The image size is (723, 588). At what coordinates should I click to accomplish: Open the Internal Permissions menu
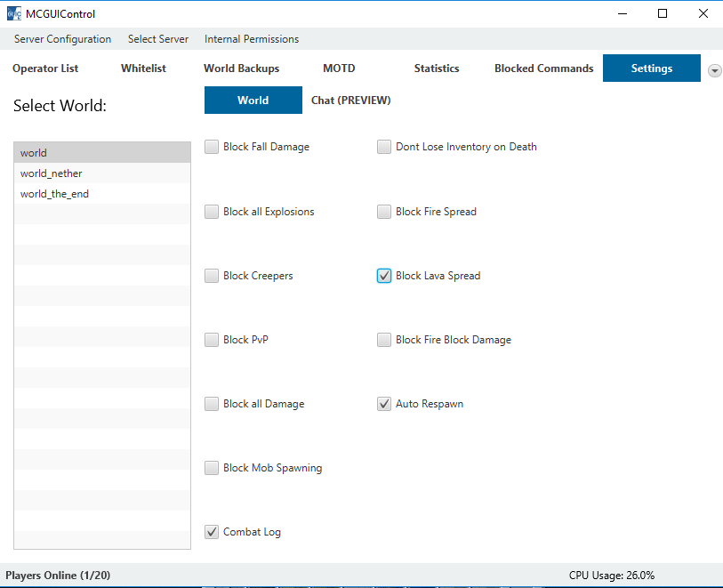coord(252,39)
